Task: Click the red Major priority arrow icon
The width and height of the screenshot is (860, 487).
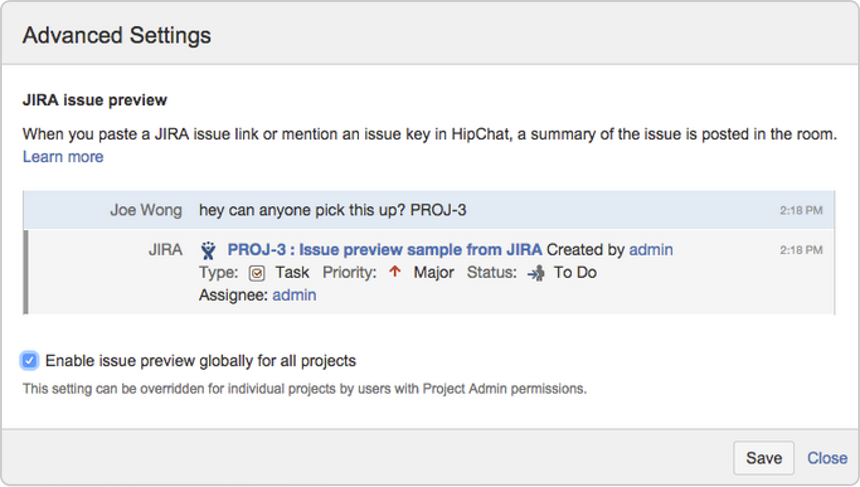Action: (x=395, y=271)
